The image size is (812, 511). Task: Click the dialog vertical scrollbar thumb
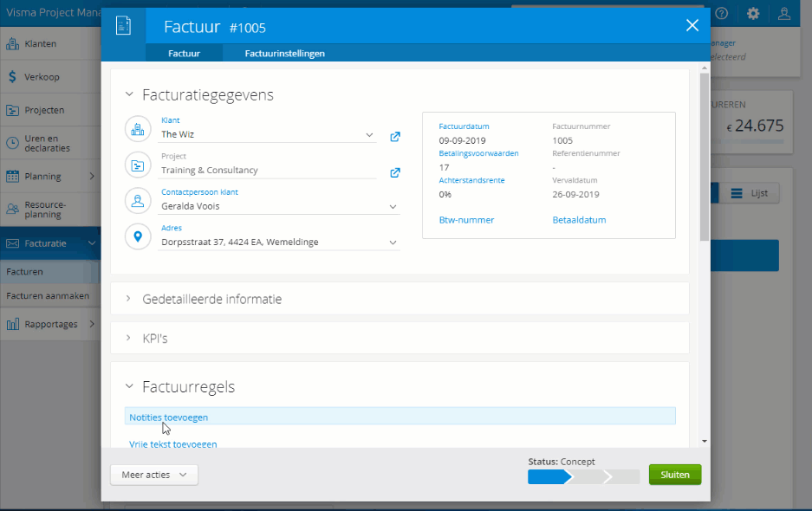[705, 157]
